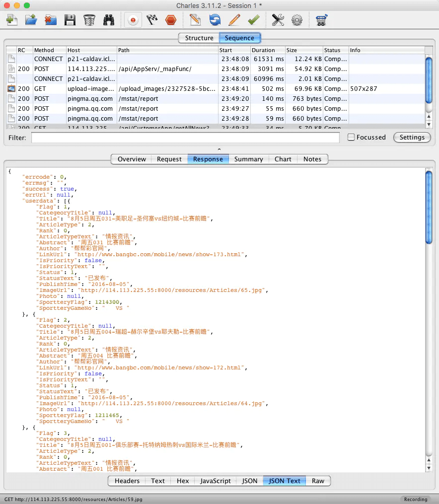Image resolution: width=439 pixels, height=504 pixels.
Task: Click the response pane scroll down arrow
Action: [429, 468]
